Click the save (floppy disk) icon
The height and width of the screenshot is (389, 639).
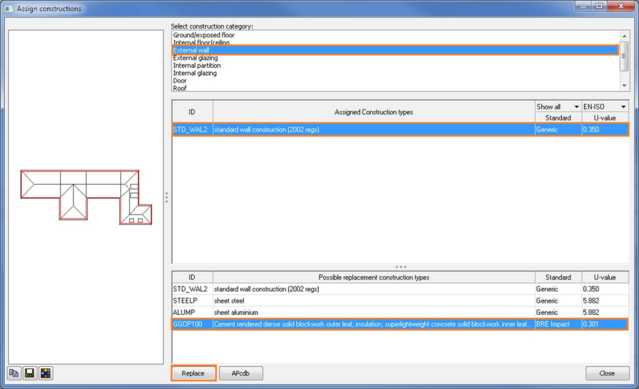pos(30,373)
